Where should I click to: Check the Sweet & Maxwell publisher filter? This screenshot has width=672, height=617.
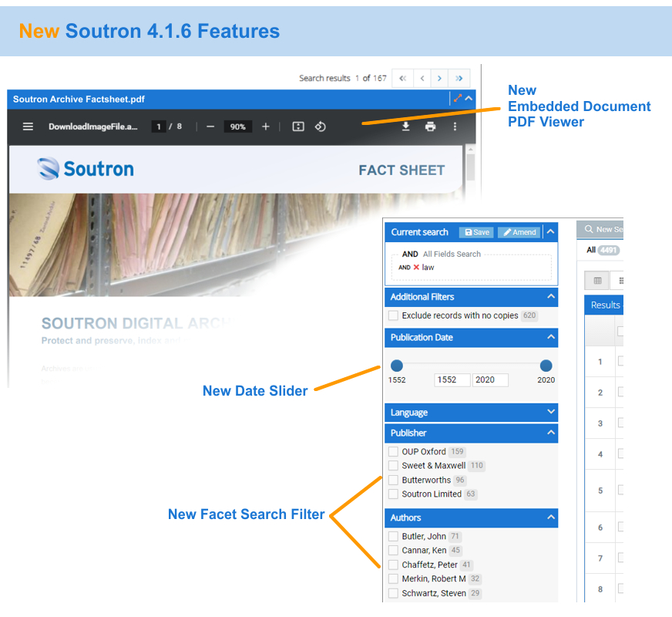(x=393, y=466)
